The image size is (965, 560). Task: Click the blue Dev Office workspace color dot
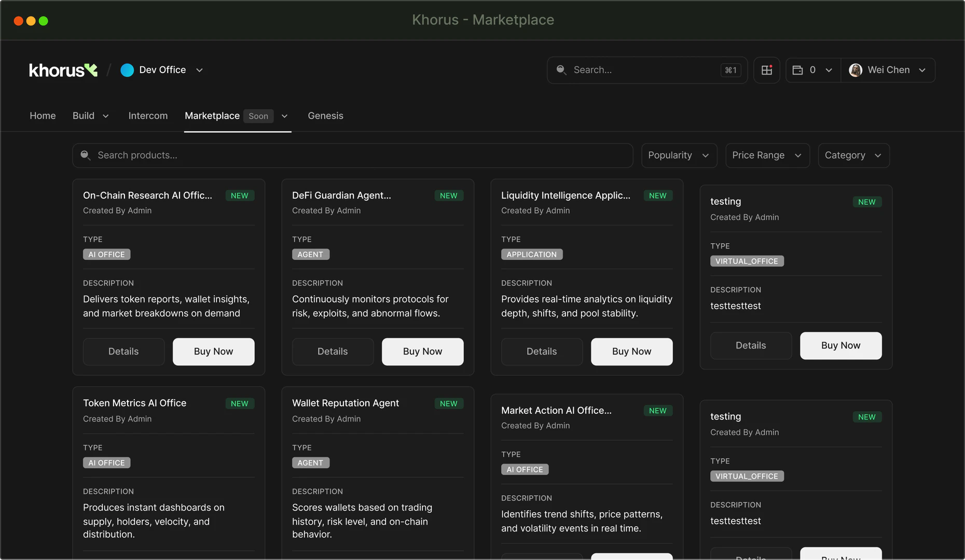click(127, 70)
